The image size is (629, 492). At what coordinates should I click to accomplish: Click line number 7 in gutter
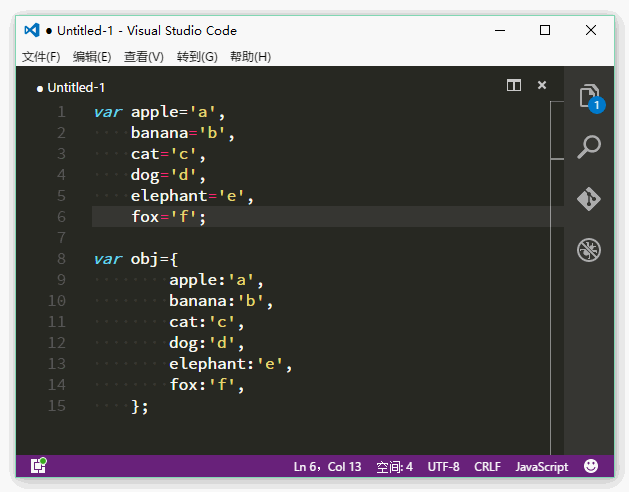click(61, 238)
